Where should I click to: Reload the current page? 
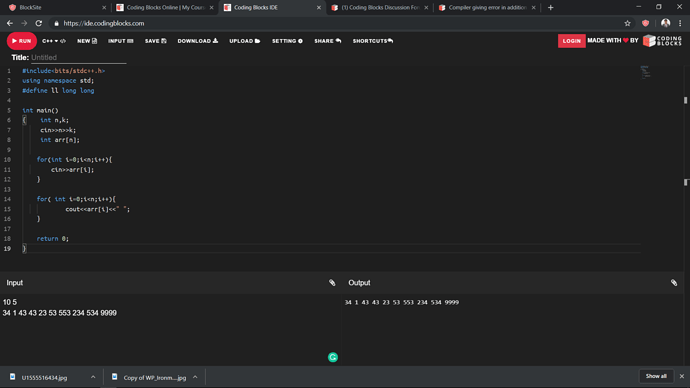coord(39,23)
